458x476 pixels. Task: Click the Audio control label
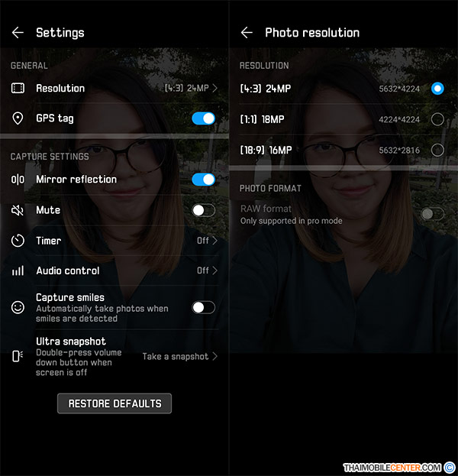coord(68,270)
